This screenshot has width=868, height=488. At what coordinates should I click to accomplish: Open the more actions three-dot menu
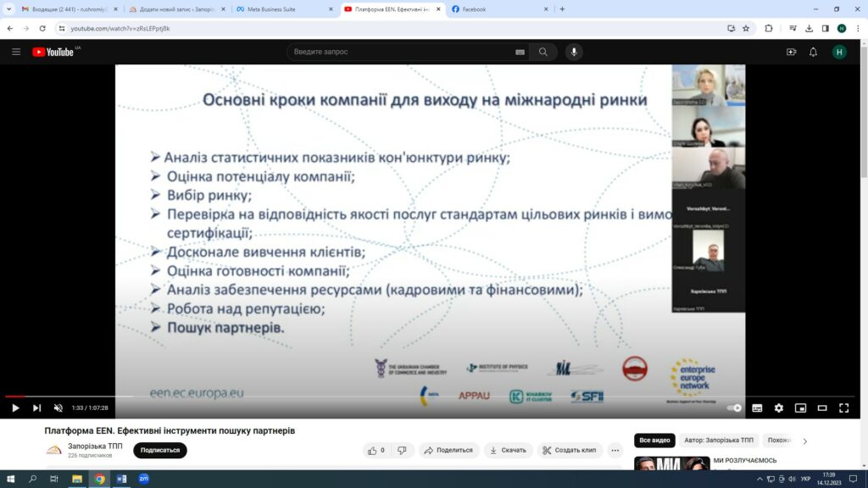[x=615, y=451]
